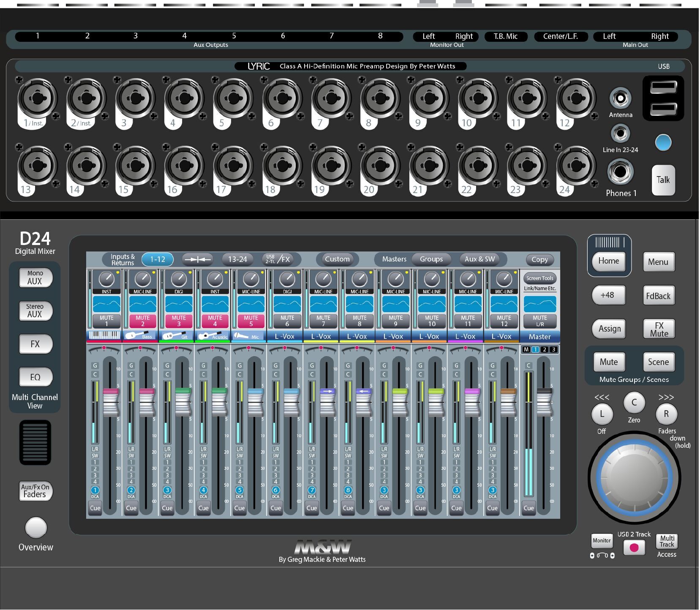Screen dimensions: 700x610
Task: Click the combo input jack 24
Action: tap(576, 166)
